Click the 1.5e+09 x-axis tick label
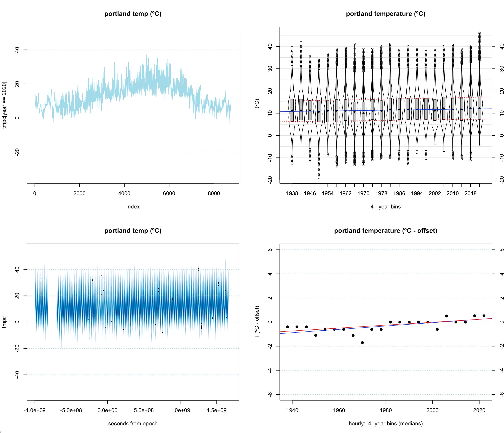 [217, 410]
